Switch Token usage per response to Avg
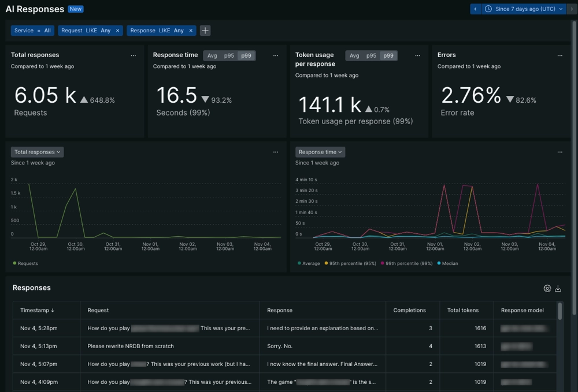The width and height of the screenshot is (578, 392). click(354, 55)
